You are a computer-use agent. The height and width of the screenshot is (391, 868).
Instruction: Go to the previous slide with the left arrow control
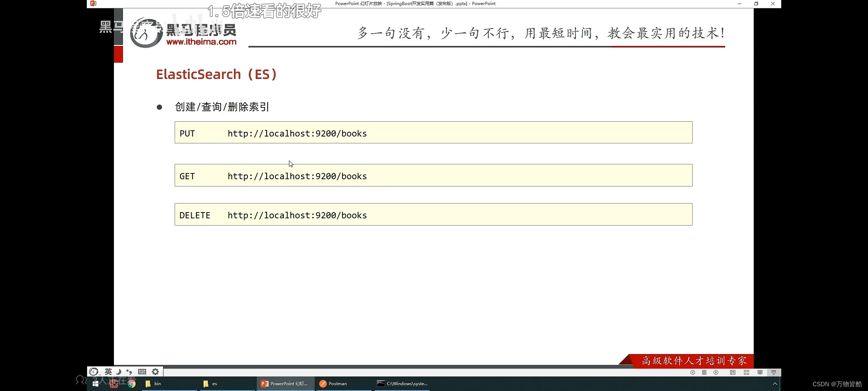click(x=693, y=373)
